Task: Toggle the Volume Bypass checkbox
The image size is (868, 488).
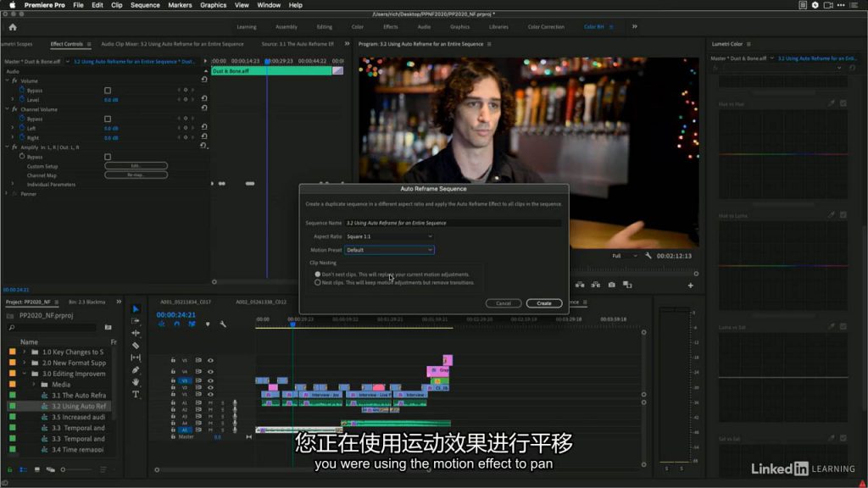Action: 108,90
